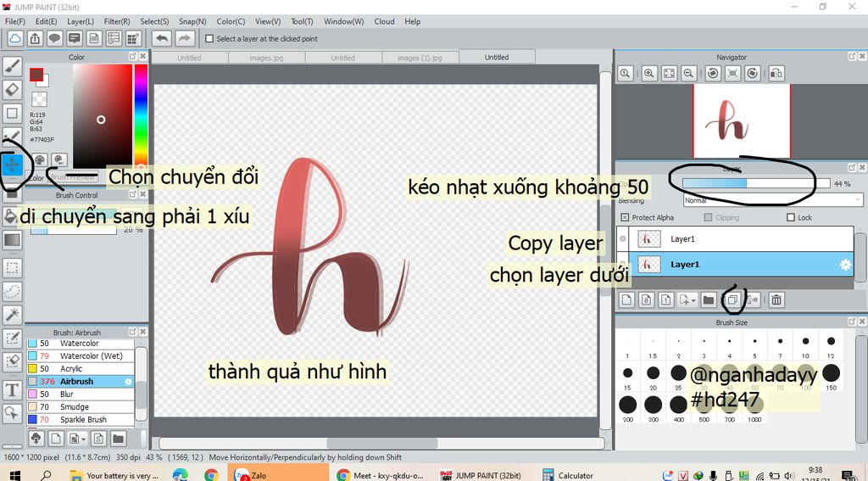868x481 pixels.
Task: Open the Snap(N) menu
Action: (192, 21)
